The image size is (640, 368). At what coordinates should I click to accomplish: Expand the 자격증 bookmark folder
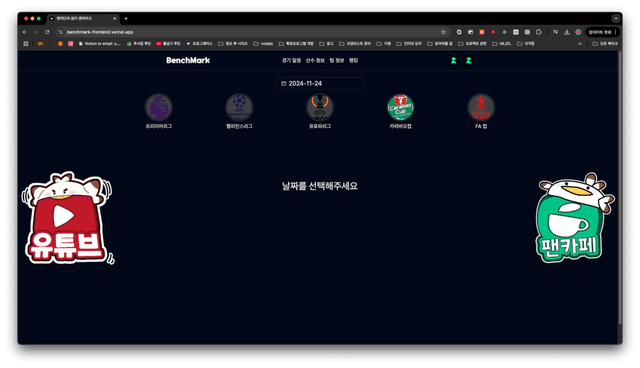click(526, 44)
